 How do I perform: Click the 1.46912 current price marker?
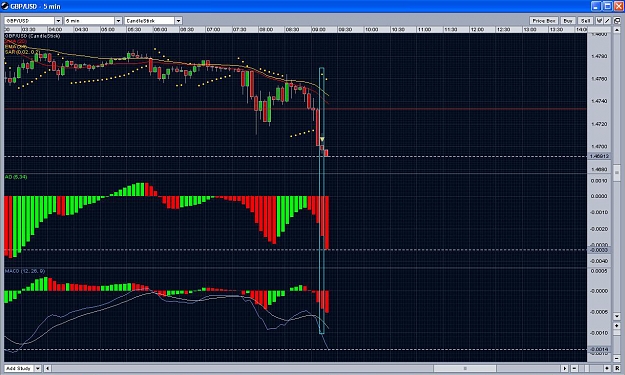pos(599,156)
